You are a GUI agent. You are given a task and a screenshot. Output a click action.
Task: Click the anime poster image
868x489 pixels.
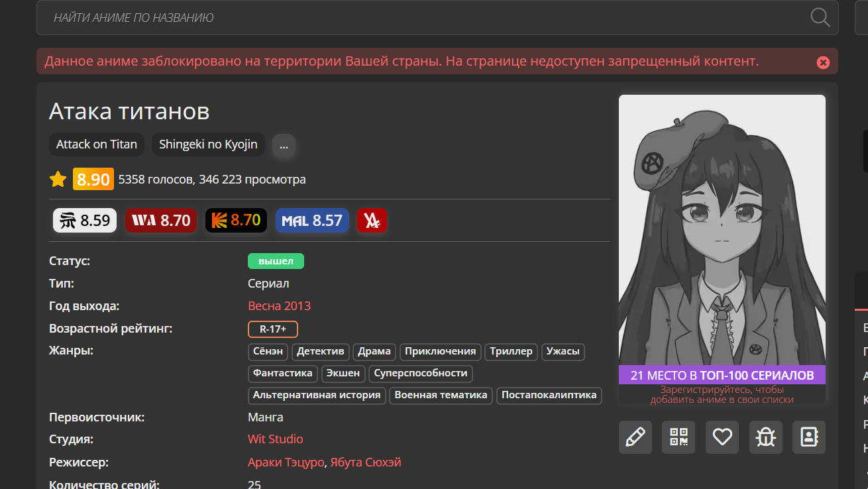click(722, 230)
